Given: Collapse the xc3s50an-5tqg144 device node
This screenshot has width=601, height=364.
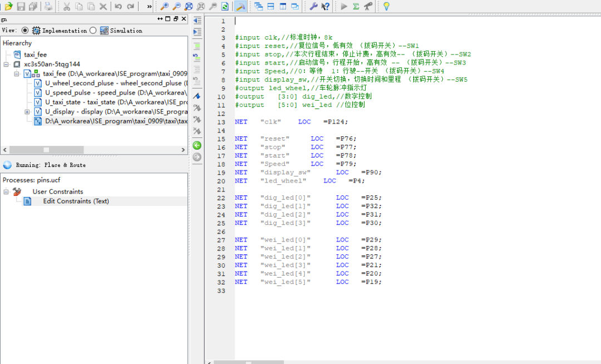Looking at the screenshot, I should coord(6,65).
